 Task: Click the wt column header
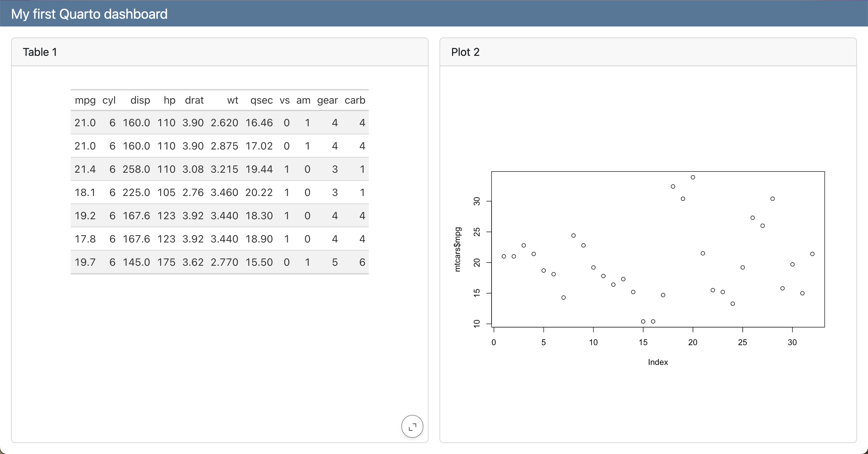point(232,100)
